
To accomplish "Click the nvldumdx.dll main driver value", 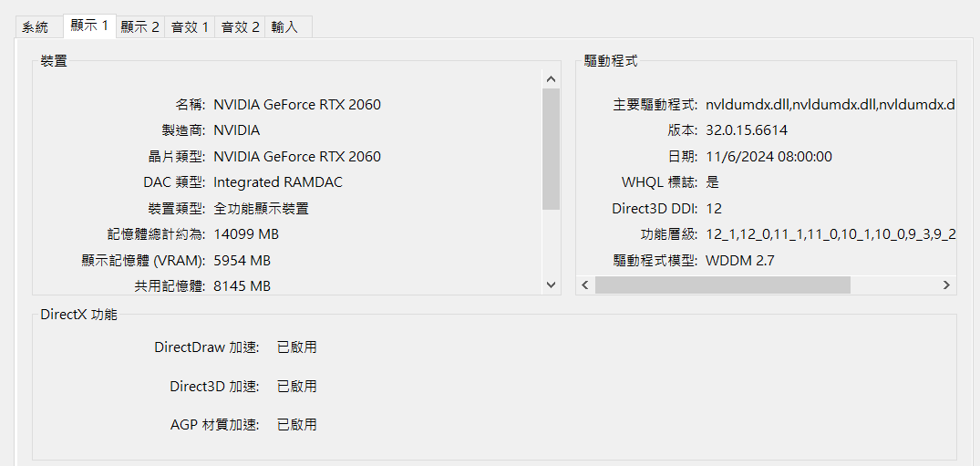I will (830, 105).
